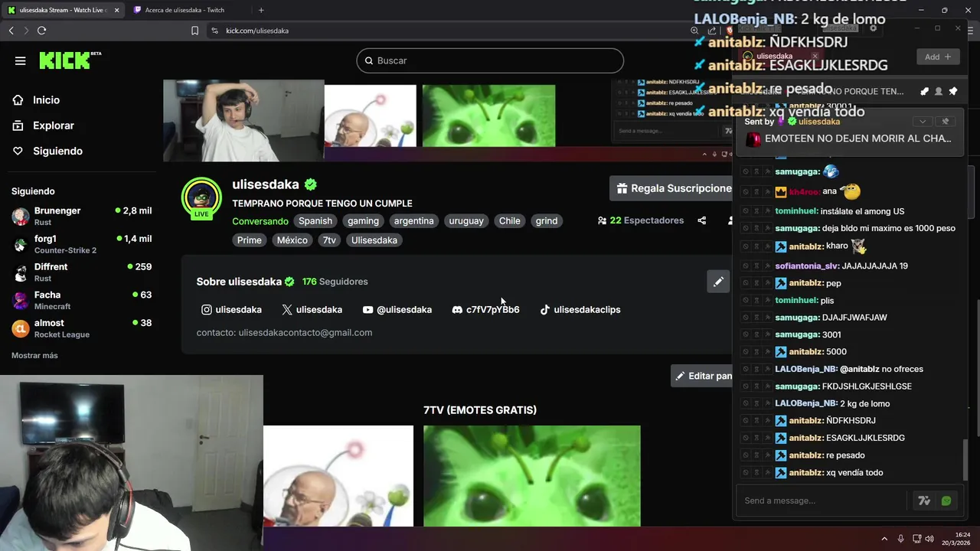This screenshot has width=980, height=551.
Task: Open almost's Rocket League channel
Action: (81, 328)
